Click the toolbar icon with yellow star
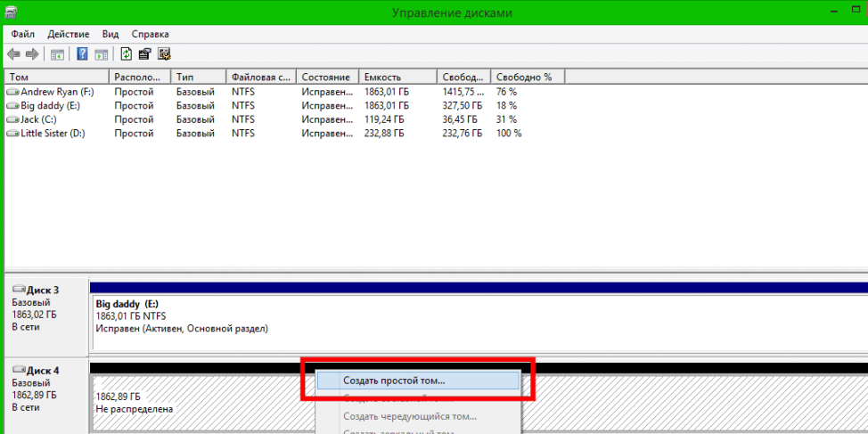 (x=164, y=54)
